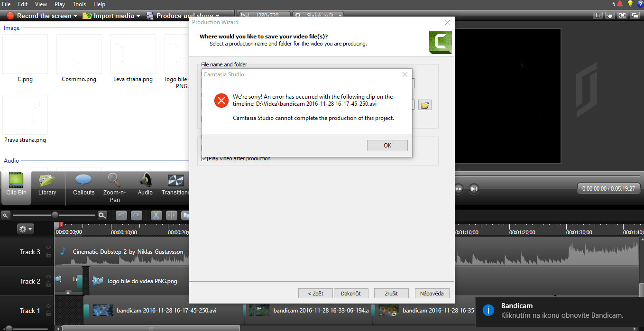This screenshot has width=644, height=331.
Task: Open the Callouts tool
Action: point(83,184)
